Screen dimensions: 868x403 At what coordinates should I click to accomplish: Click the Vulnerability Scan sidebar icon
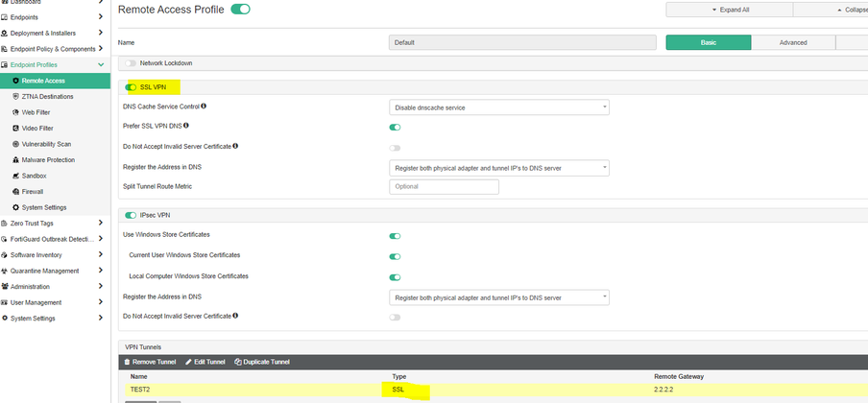coord(15,144)
